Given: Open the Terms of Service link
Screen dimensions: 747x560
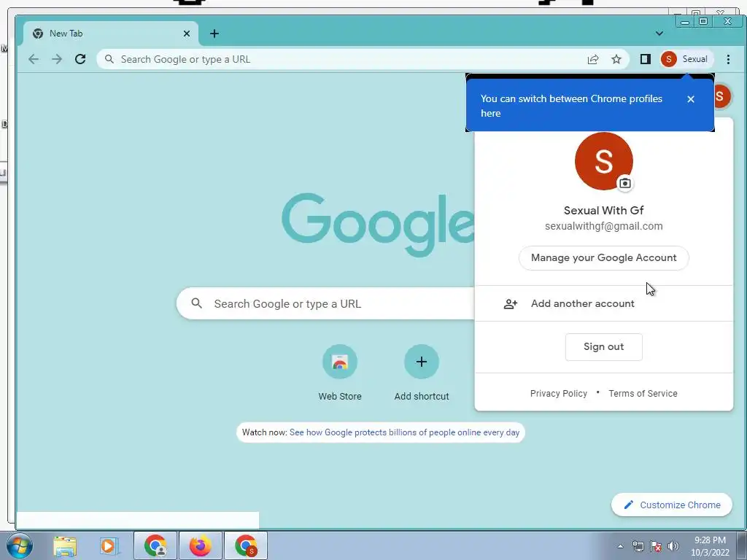Looking at the screenshot, I should (x=643, y=393).
